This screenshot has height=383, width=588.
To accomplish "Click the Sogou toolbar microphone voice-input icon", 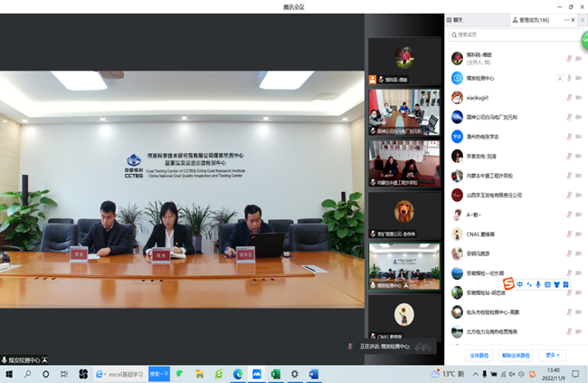I will tap(538, 284).
